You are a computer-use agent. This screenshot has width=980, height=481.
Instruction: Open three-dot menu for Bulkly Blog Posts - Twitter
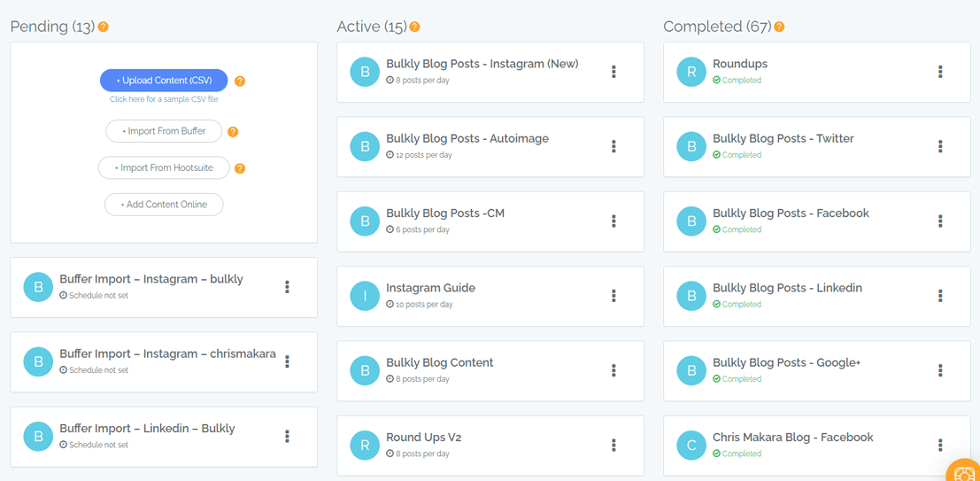click(x=940, y=146)
